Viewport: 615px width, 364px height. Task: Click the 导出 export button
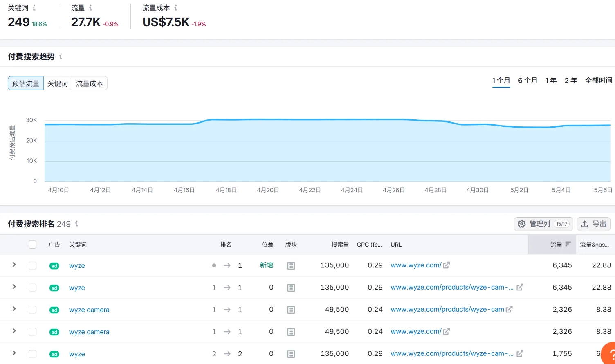click(x=594, y=224)
